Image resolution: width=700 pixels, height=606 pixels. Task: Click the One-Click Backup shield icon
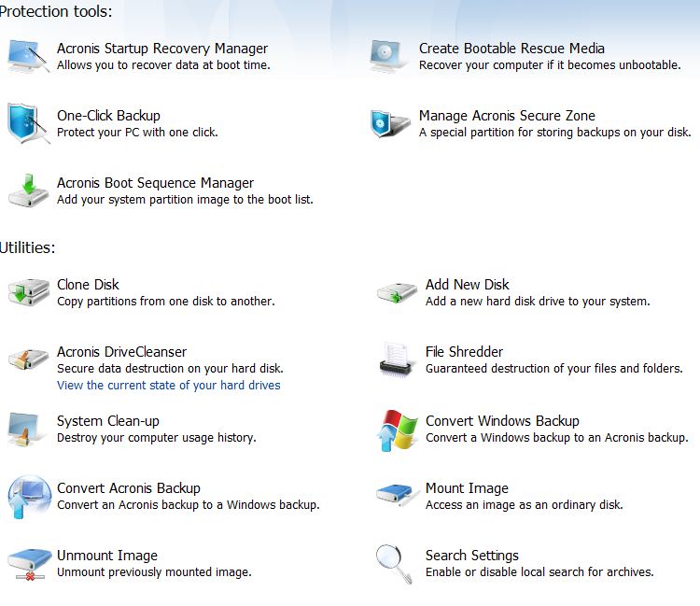(x=28, y=123)
